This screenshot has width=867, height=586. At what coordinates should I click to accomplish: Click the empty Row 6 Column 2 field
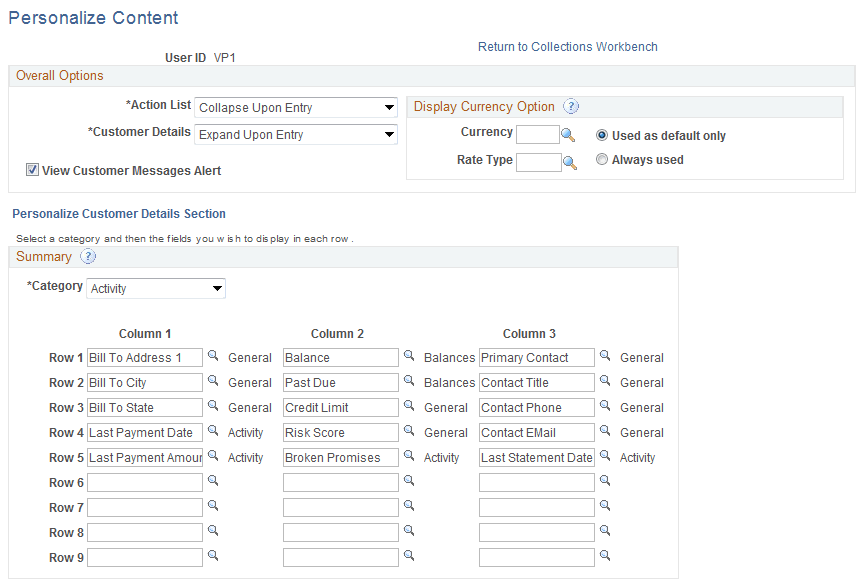pyautogui.click(x=340, y=482)
